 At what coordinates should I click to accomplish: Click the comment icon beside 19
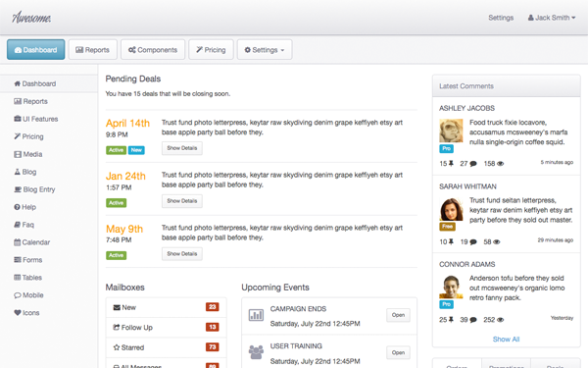coord(473,241)
